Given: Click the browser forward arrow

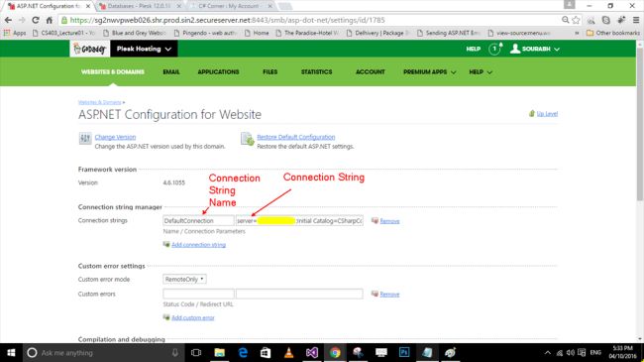Looking at the screenshot, I should click(22, 20).
